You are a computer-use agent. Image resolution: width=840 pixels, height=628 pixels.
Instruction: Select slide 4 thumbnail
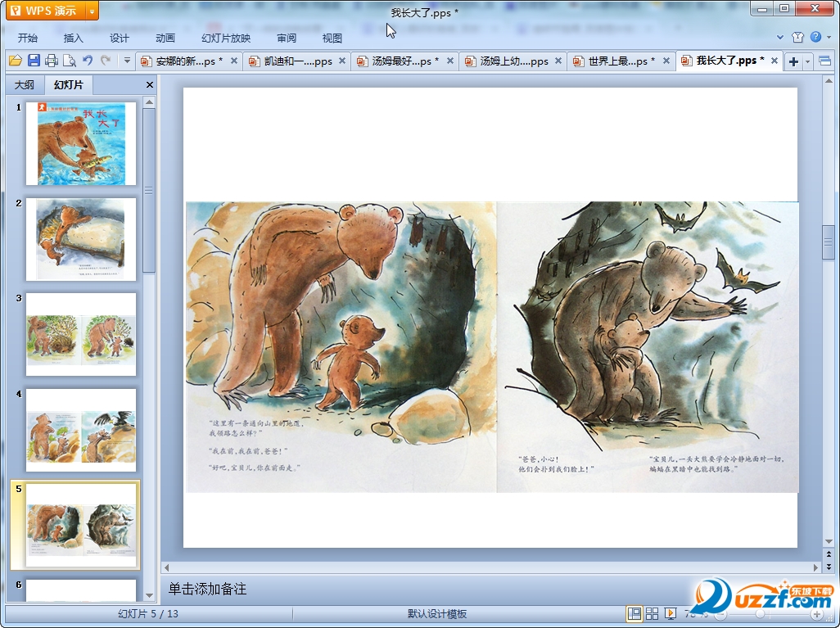(81, 430)
